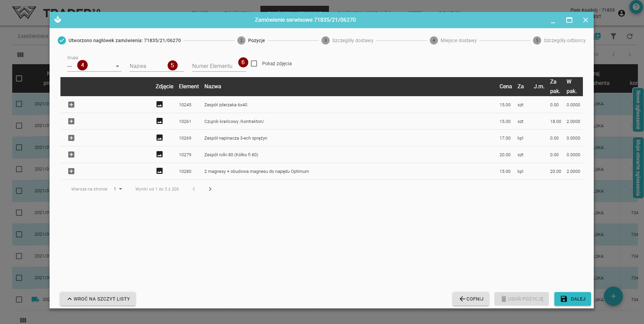Click the help question mark icon
The image size is (644, 324).
(x=636, y=7)
